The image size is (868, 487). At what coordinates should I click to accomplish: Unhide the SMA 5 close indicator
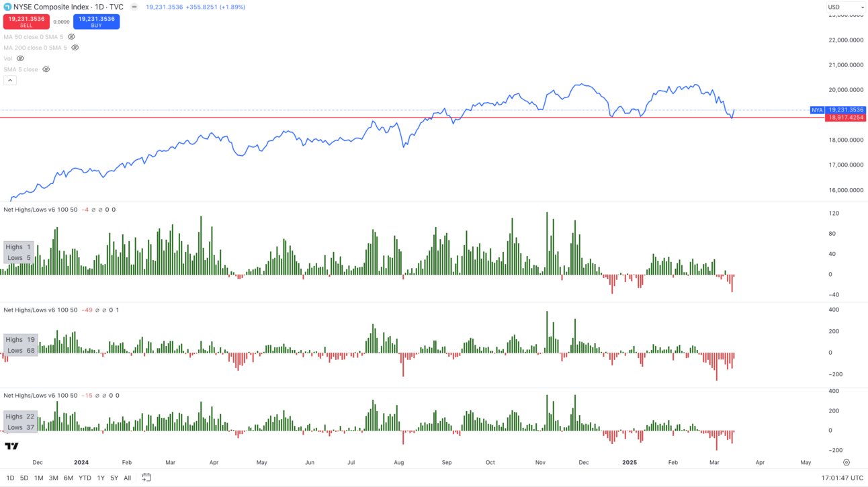tap(46, 69)
